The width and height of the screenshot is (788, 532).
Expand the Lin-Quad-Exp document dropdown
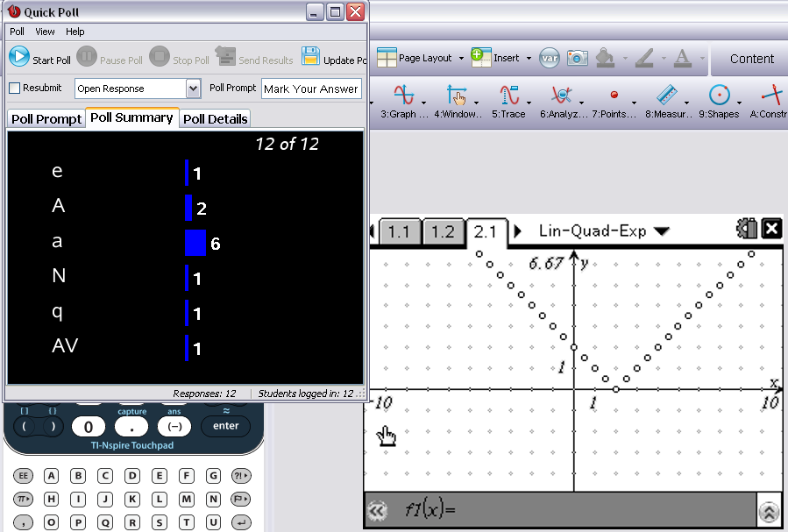coord(662,231)
